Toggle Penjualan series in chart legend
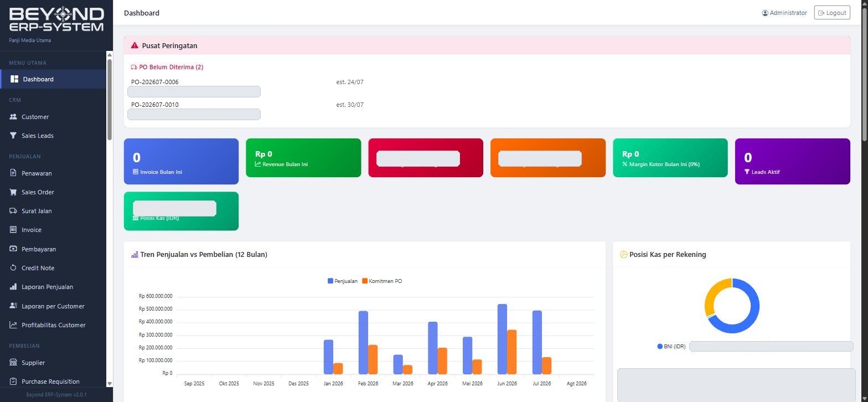This screenshot has height=402, width=868. pyautogui.click(x=343, y=281)
